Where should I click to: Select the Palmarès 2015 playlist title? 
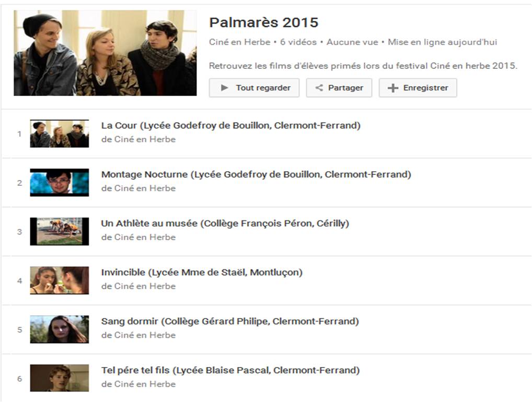pyautogui.click(x=263, y=22)
